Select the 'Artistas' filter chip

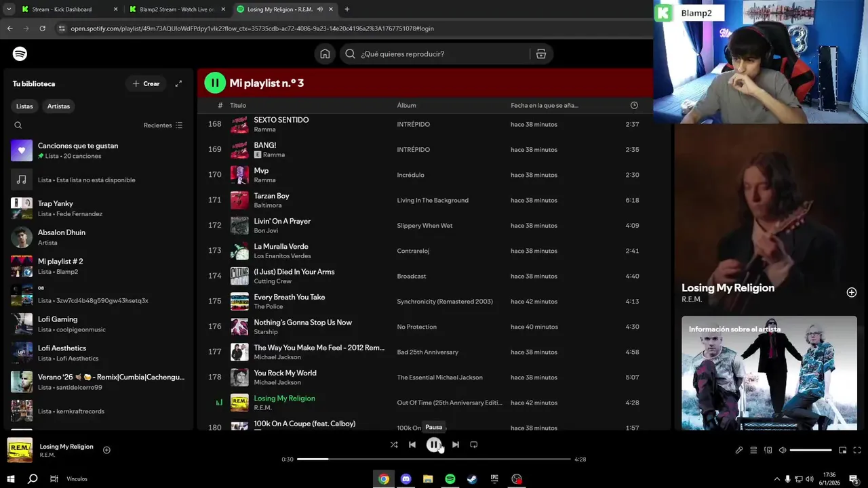pyautogui.click(x=58, y=106)
